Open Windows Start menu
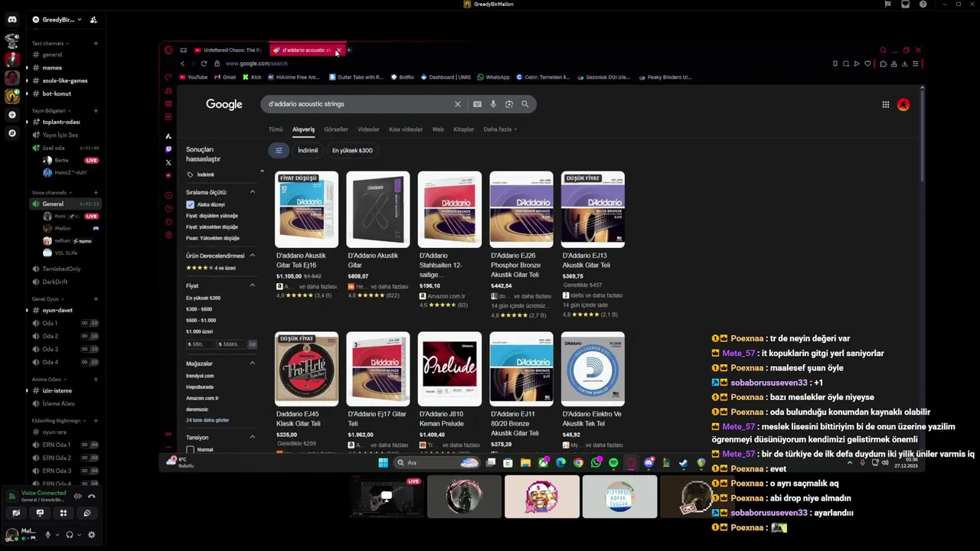Image resolution: width=980 pixels, height=551 pixels. pyautogui.click(x=383, y=462)
